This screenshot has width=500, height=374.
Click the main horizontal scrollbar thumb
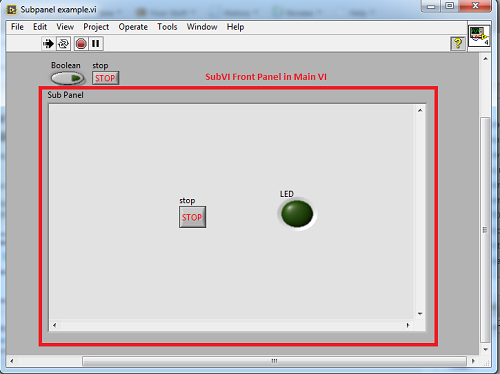(x=274, y=361)
